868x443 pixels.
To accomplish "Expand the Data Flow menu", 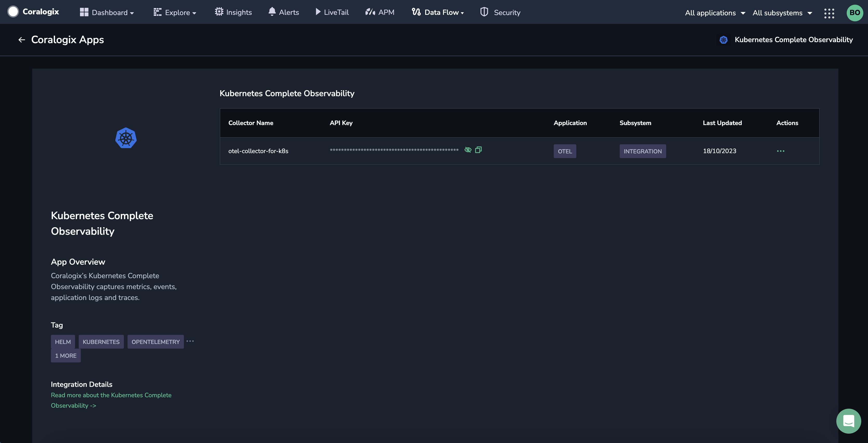I will pos(438,12).
